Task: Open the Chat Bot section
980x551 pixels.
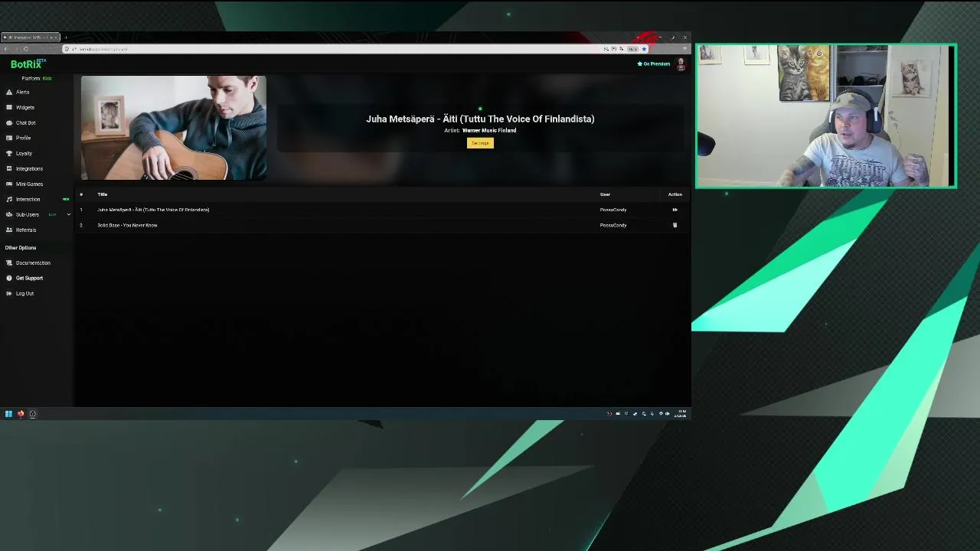Action: tap(26, 122)
